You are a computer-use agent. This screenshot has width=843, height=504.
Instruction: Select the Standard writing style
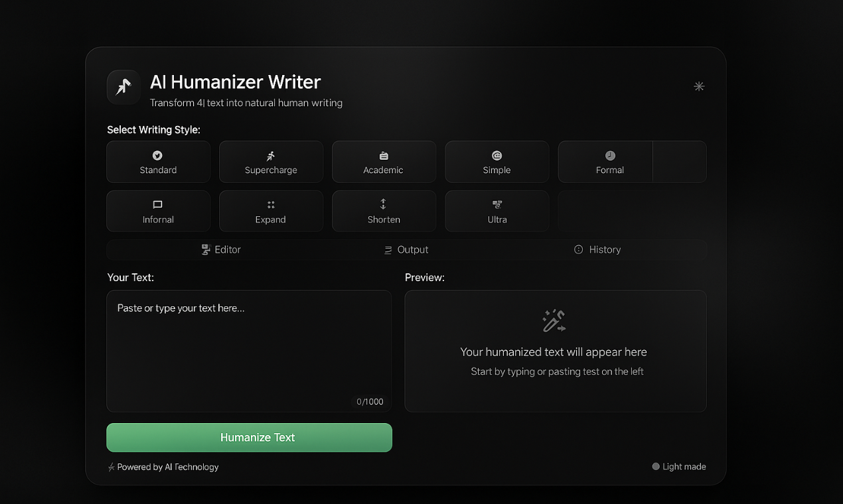(159, 162)
